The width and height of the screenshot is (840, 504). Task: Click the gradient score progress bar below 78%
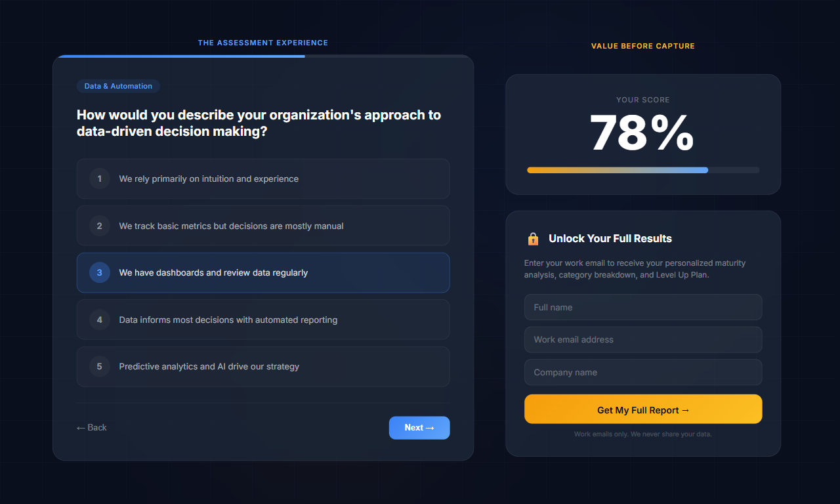point(642,170)
